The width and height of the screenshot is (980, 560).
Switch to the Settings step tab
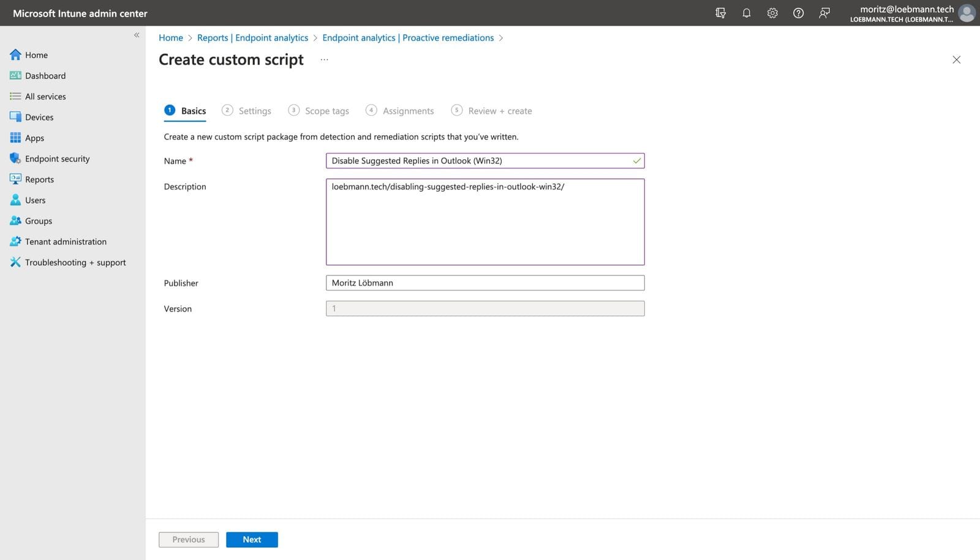click(246, 111)
